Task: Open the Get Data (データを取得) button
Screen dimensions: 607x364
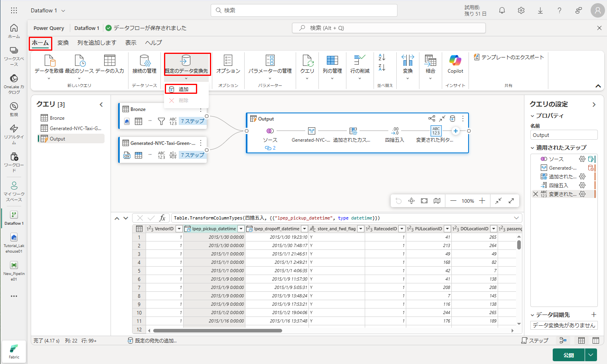Action: pos(49,66)
